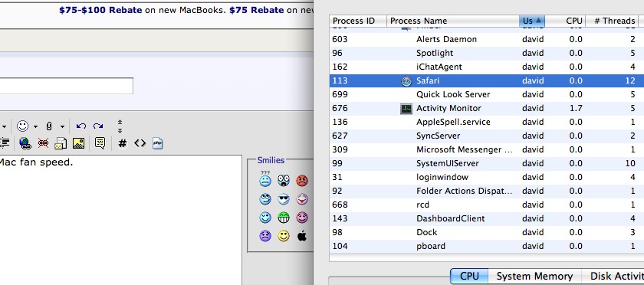Image resolution: width=644 pixels, height=285 pixels.
Task: Sort by CPU column header
Action: [x=566, y=21]
